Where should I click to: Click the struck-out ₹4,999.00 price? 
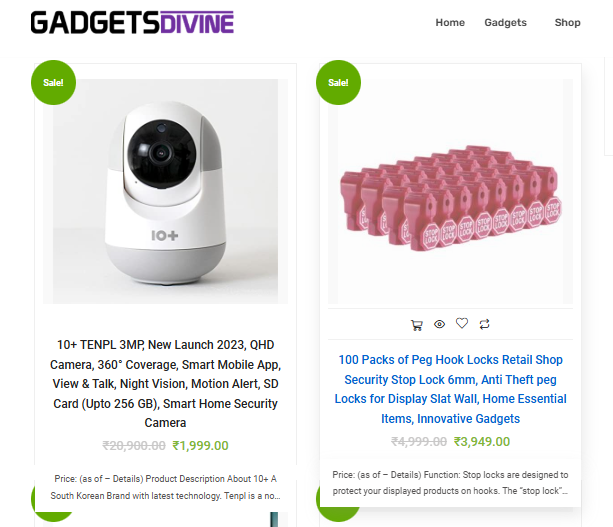[419, 442]
